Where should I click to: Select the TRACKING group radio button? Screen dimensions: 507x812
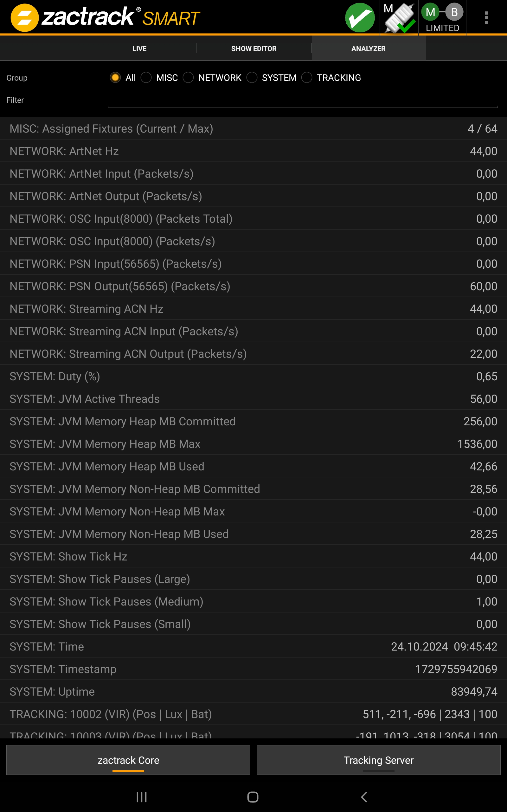(307, 77)
